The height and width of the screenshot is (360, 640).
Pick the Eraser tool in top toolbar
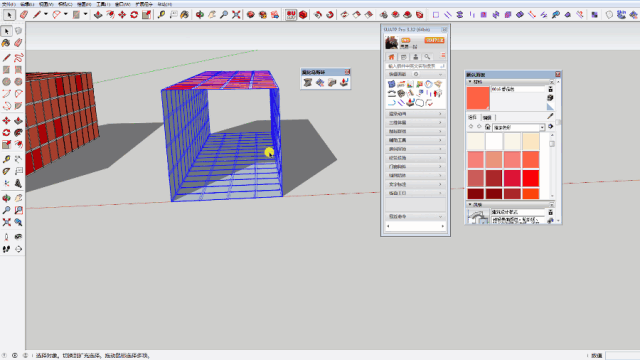[x=23, y=15]
